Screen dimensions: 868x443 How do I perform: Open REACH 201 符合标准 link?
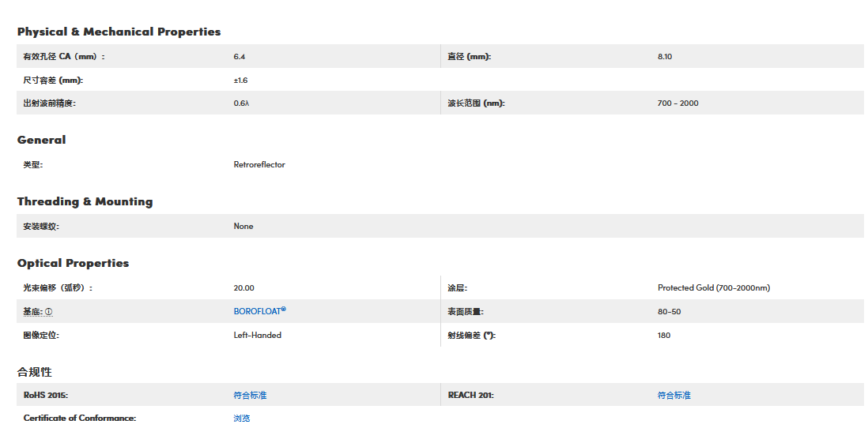(x=674, y=395)
